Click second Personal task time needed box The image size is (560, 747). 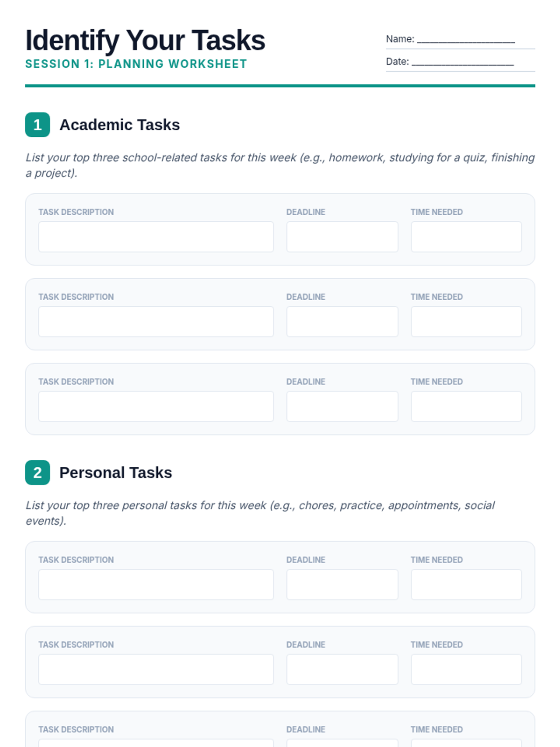pyautogui.click(x=466, y=669)
